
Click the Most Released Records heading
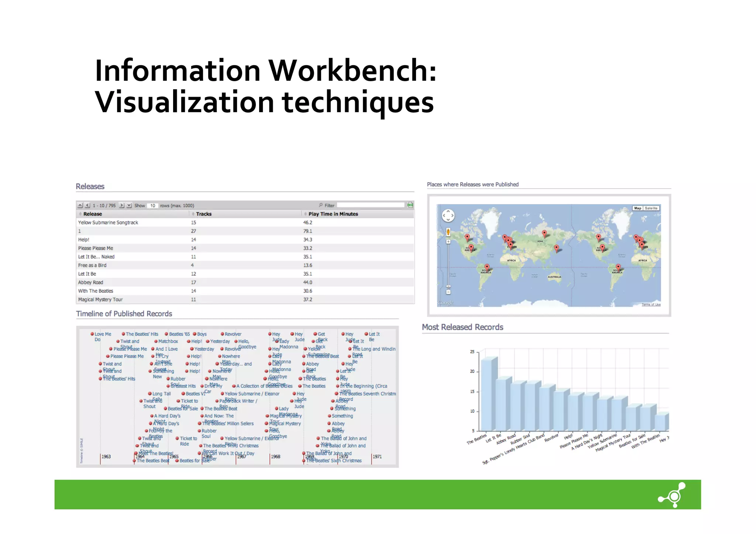coord(463,327)
